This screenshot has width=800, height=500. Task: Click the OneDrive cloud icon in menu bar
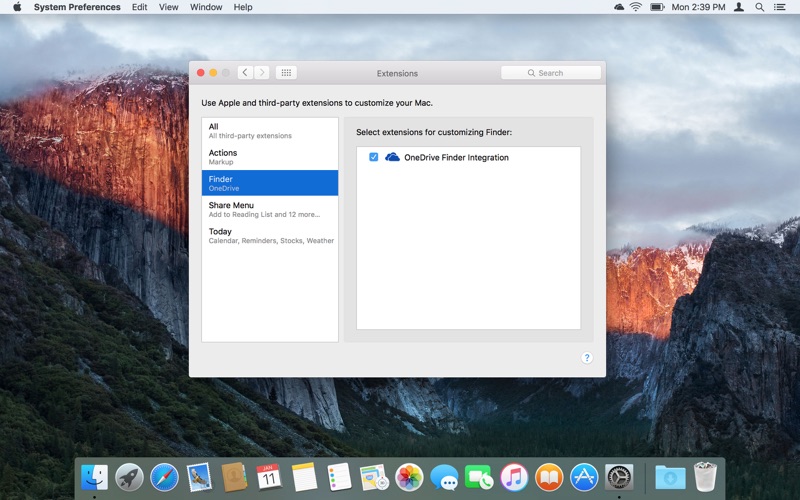coord(620,7)
